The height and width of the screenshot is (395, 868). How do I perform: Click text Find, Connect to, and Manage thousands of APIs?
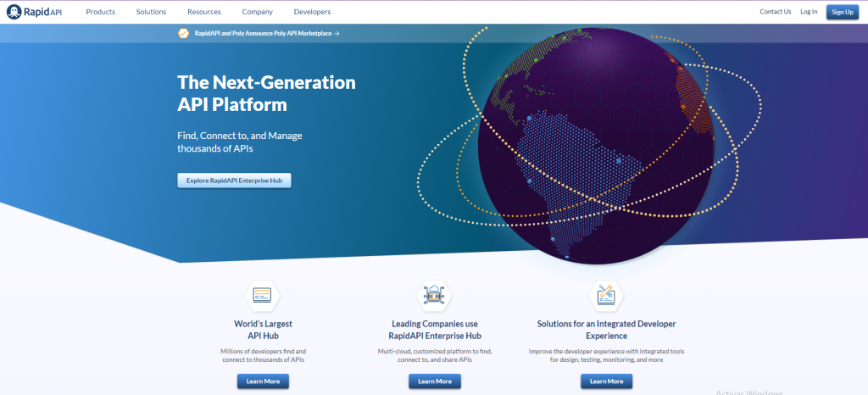tap(240, 142)
